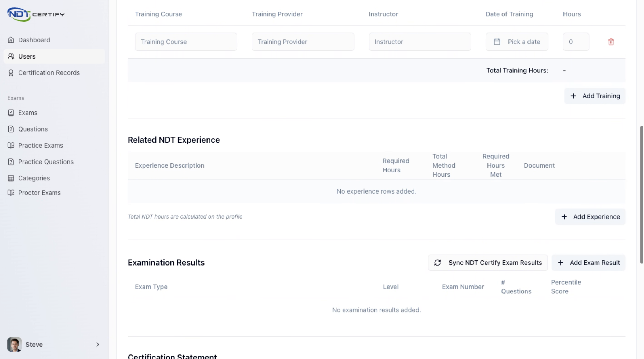Viewport: 644px width, 359px height.
Task: Click the page vertical scrollbar
Action: coord(641,195)
